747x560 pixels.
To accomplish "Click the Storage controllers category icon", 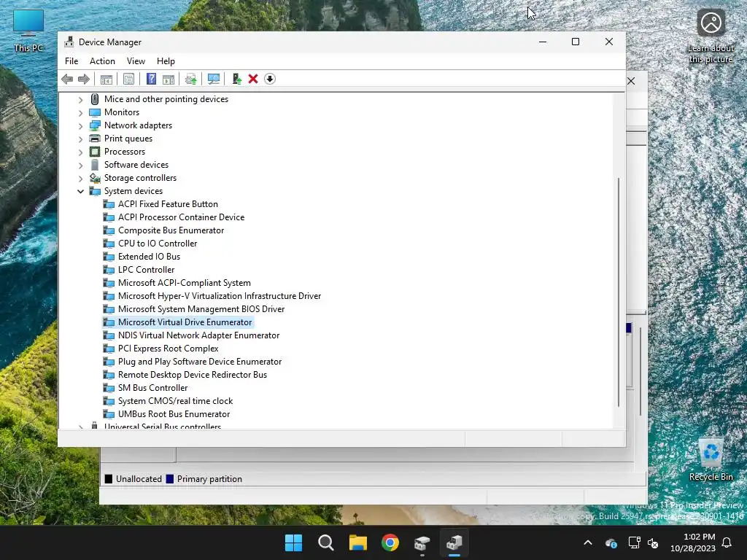I will (95, 178).
